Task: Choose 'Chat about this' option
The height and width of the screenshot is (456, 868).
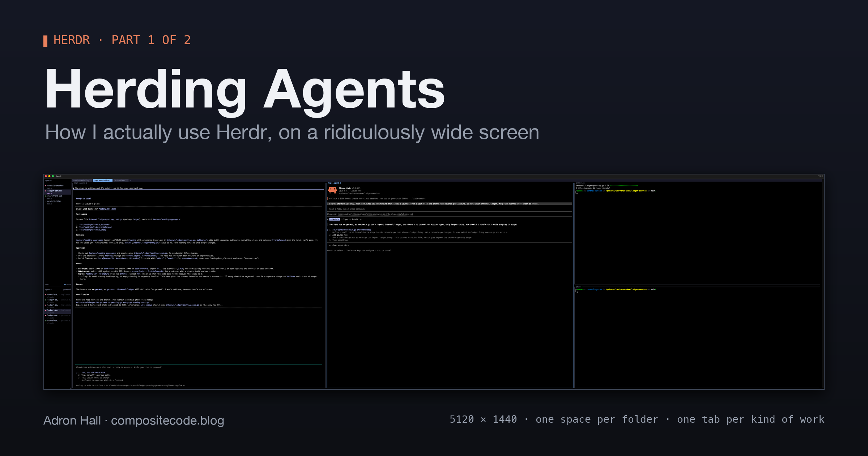Action: click(x=339, y=245)
